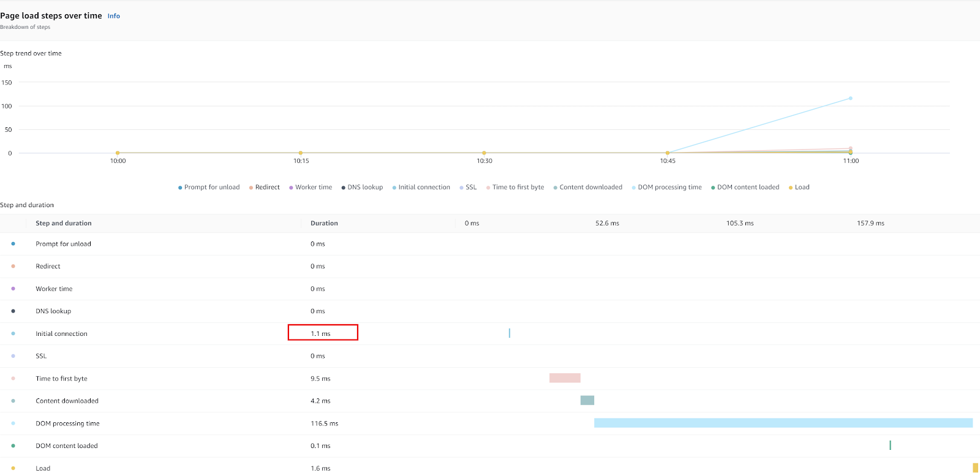This screenshot has height=475, width=980.
Task: Click the Step and duration column header
Action: (x=64, y=224)
